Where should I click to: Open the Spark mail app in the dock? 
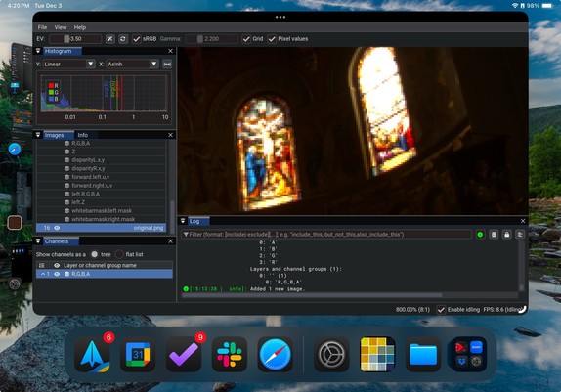[92, 355]
